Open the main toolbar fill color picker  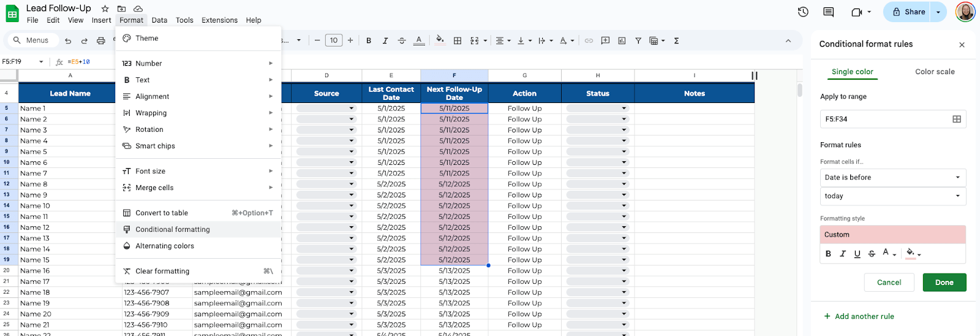[x=440, y=40]
